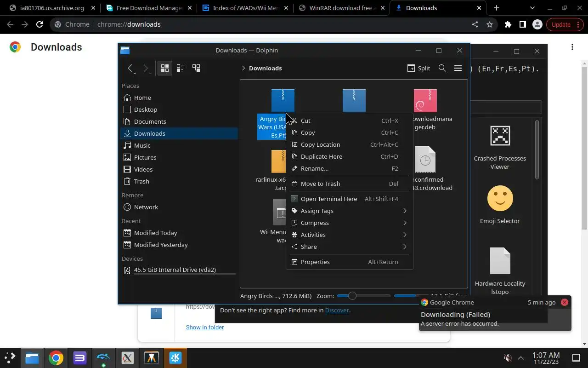Choose Rename from context menu
Image resolution: width=588 pixels, height=368 pixels.
pos(349,168)
